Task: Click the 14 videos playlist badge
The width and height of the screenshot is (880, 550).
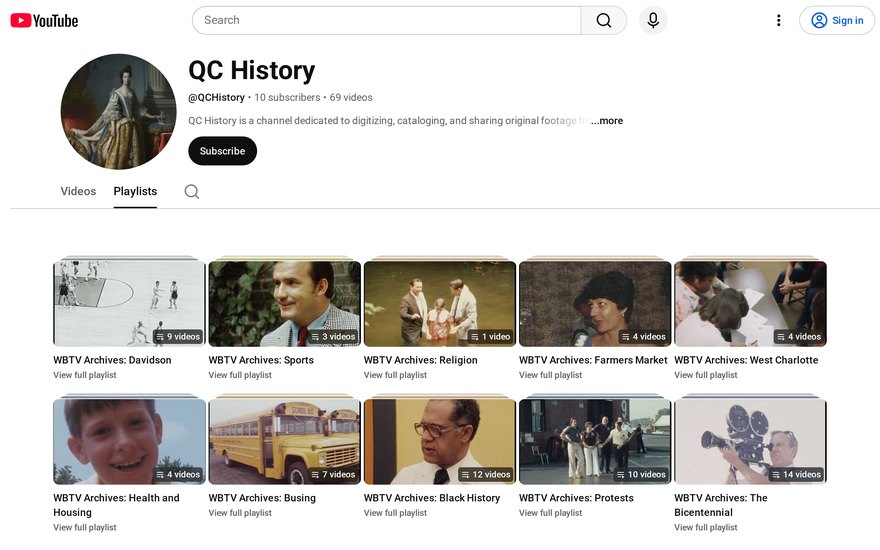Action: coord(796,475)
